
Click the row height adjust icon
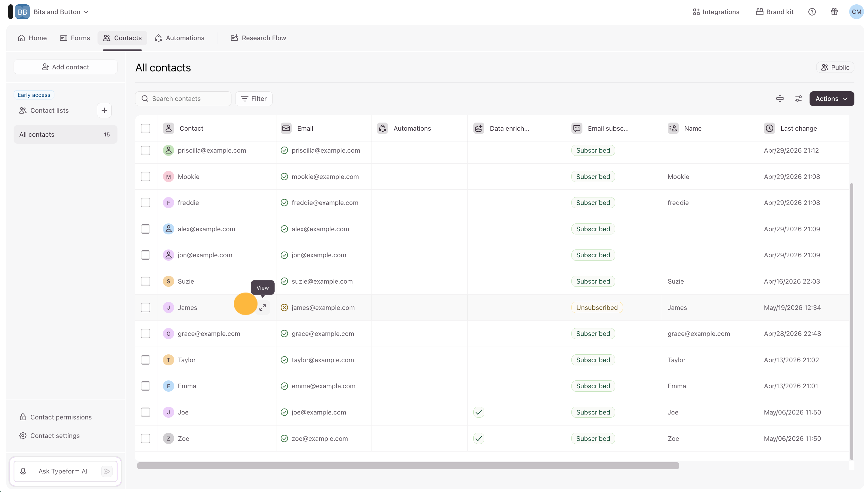coord(780,99)
